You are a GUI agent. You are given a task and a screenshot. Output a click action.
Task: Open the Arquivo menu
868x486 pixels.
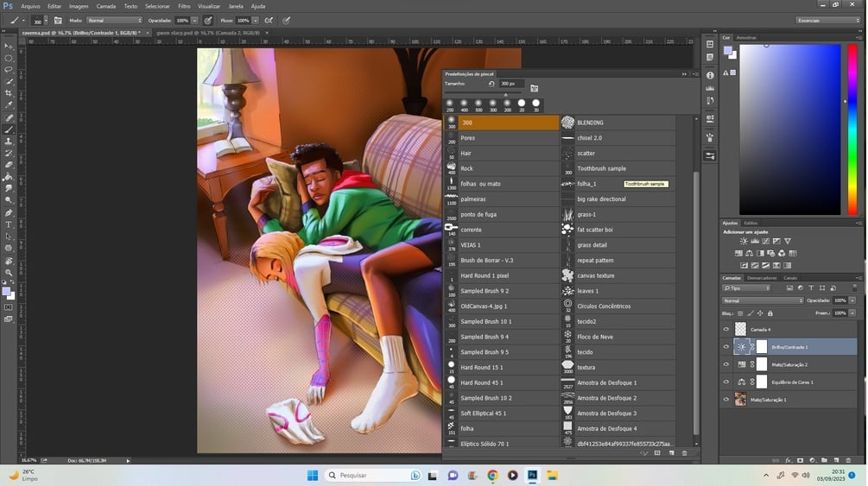point(30,6)
